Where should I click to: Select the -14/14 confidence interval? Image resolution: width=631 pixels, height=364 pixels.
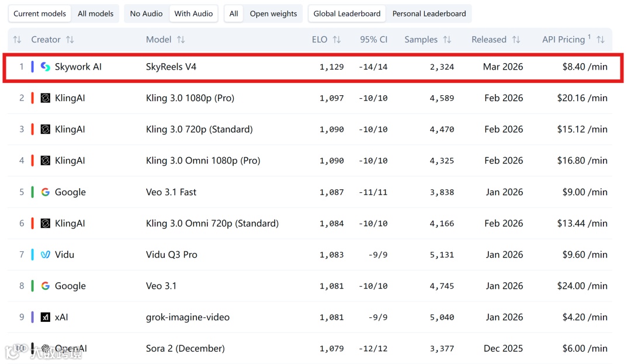373,67
